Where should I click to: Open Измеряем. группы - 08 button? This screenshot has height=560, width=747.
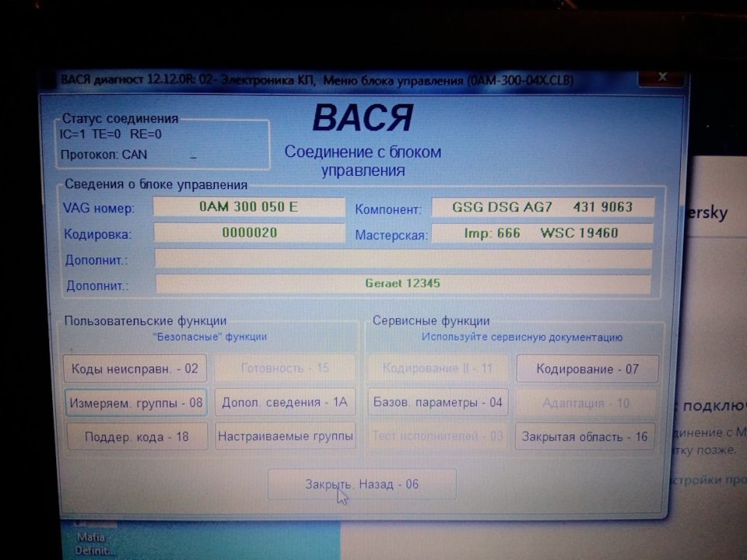[x=136, y=402]
